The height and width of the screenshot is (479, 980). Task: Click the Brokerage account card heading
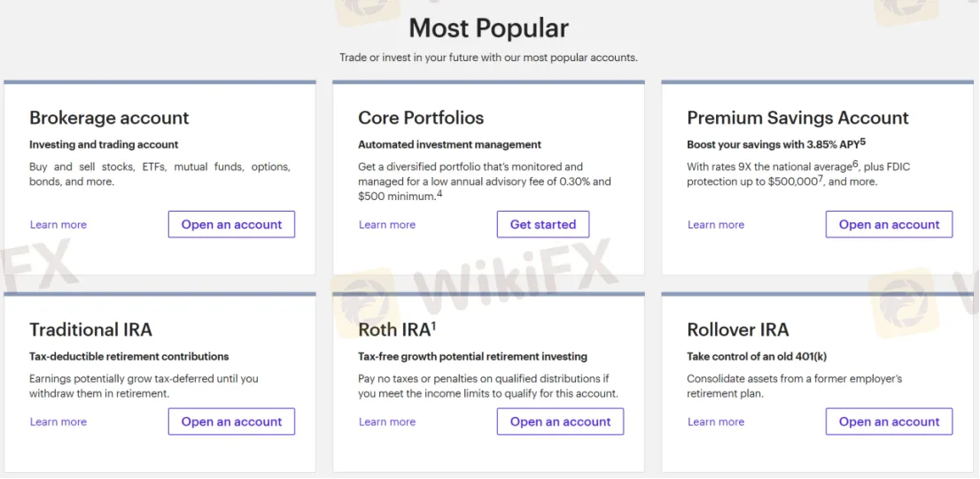pyautogui.click(x=109, y=118)
